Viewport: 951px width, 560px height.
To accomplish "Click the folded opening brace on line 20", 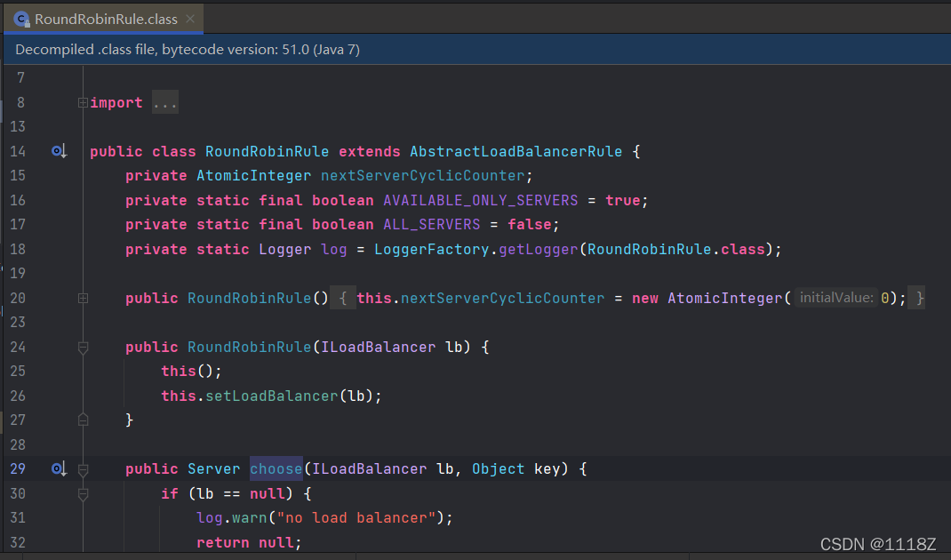I will point(343,298).
